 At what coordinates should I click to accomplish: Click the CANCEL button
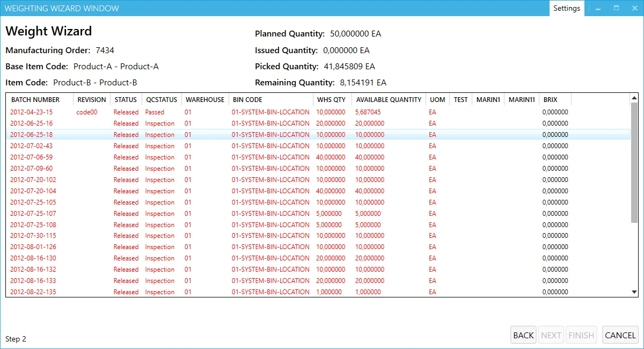pos(620,335)
